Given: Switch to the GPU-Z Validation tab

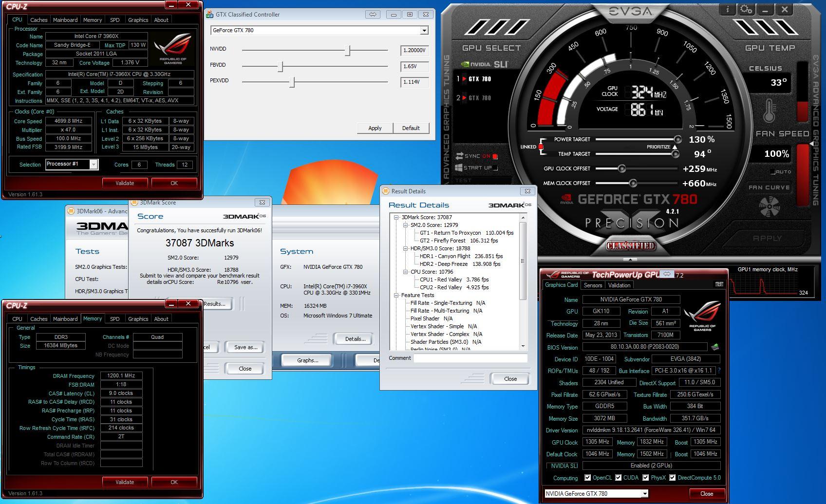Looking at the screenshot, I should (619, 285).
